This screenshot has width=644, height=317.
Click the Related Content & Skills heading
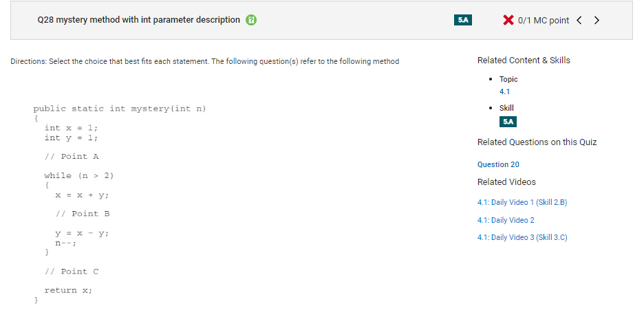coord(524,61)
